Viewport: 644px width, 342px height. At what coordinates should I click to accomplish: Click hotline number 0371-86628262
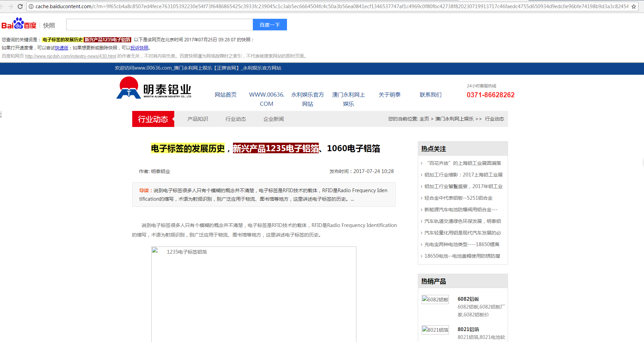[491, 95]
